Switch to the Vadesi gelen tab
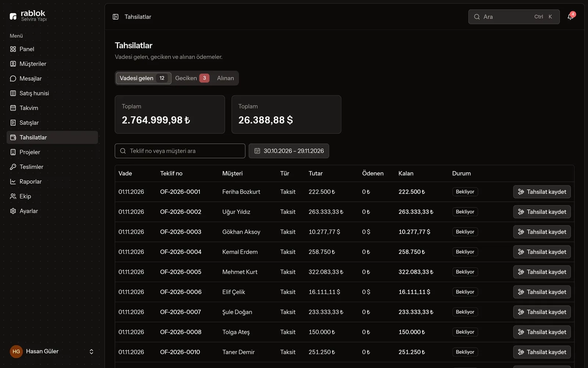This screenshot has width=588, height=368. click(x=143, y=78)
